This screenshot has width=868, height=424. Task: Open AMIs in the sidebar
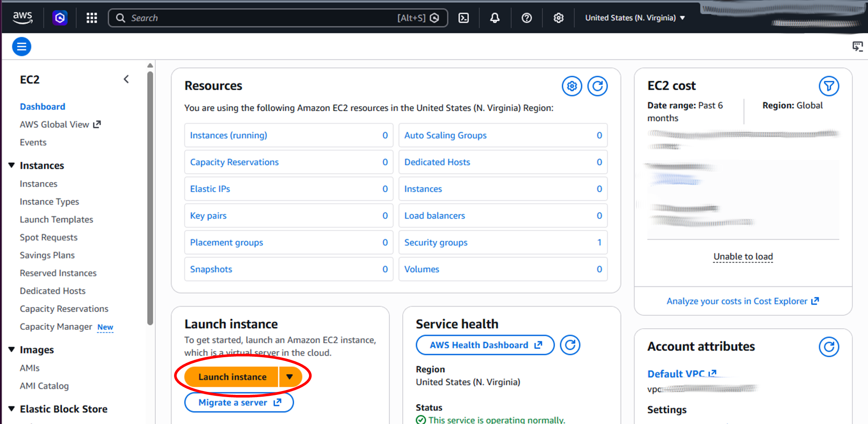[x=30, y=368]
